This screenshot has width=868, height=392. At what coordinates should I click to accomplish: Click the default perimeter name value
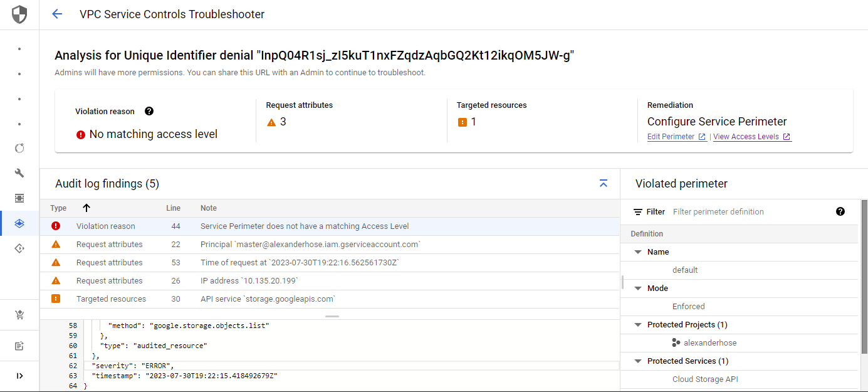tap(685, 270)
